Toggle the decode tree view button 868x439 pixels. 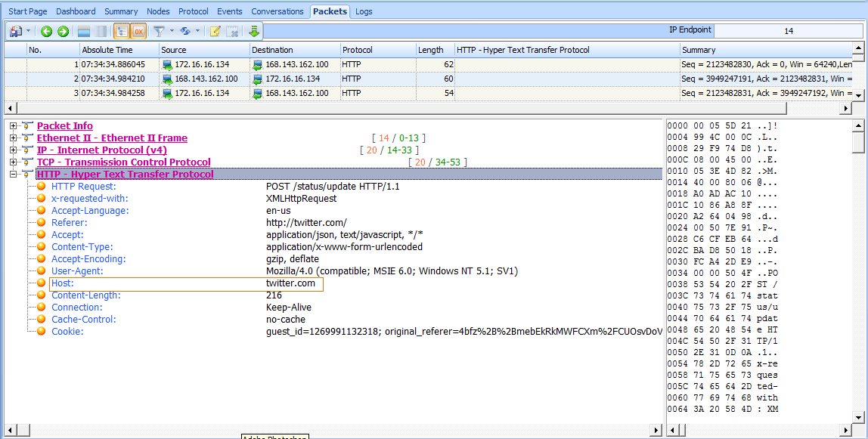pos(122,32)
